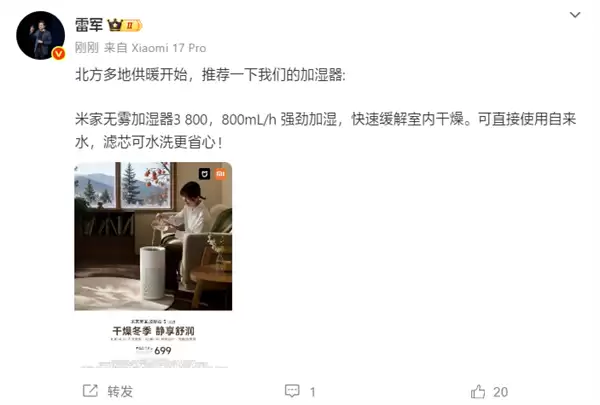Open the Xiaomi 17 Pro source link
Screen dimensions: 600x405
pos(169,48)
